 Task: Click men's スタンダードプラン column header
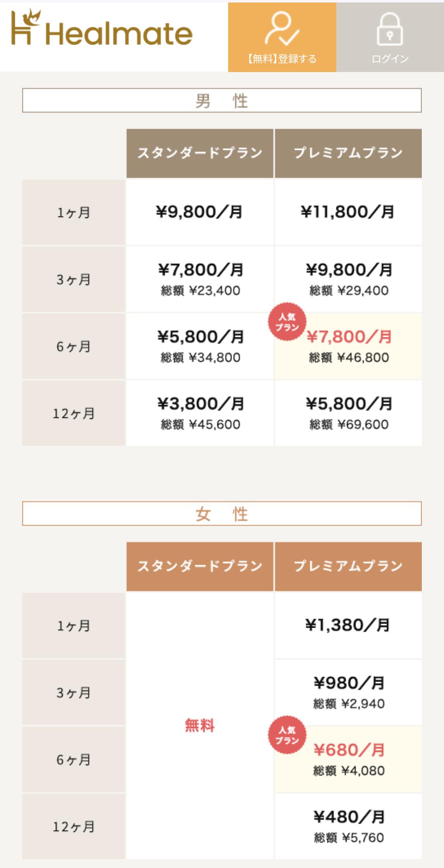coord(200,153)
